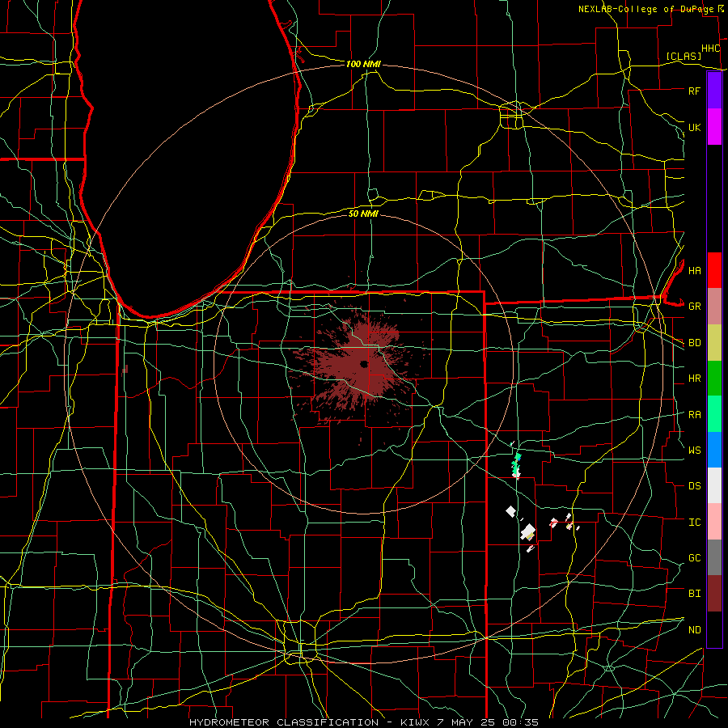Click the 'ND' legend label text
Screen dimensions: 728x728
click(694, 630)
